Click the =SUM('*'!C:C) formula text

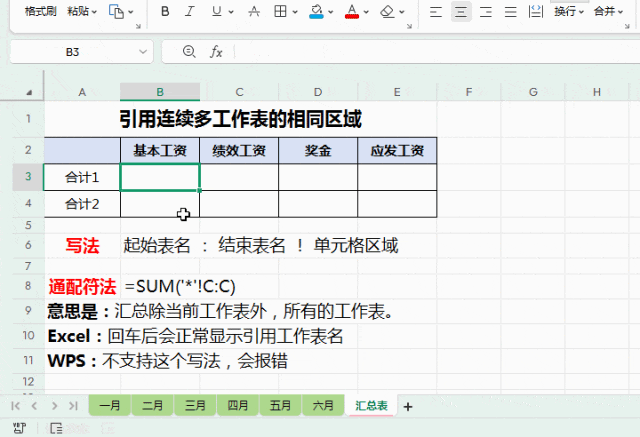[x=180, y=286]
